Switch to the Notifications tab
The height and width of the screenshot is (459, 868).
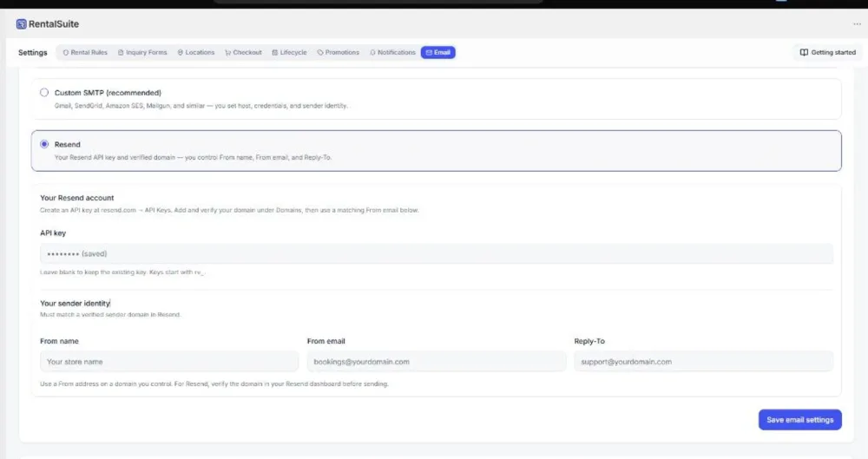pos(392,53)
